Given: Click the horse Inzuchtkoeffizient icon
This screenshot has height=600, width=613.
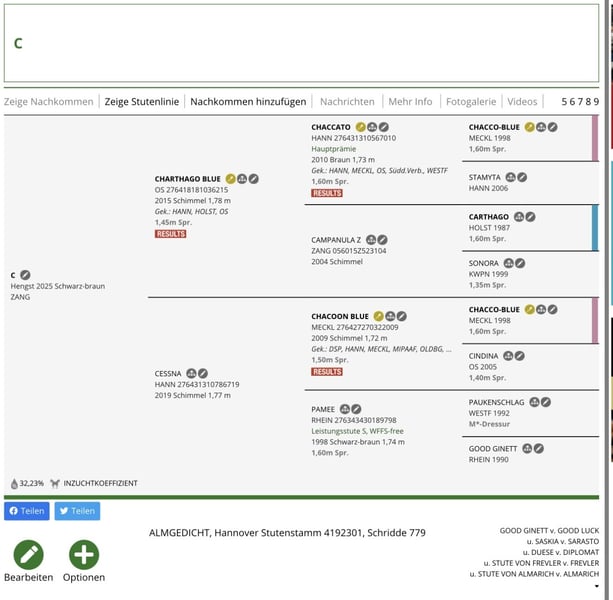Looking at the screenshot, I should pyautogui.click(x=55, y=483).
